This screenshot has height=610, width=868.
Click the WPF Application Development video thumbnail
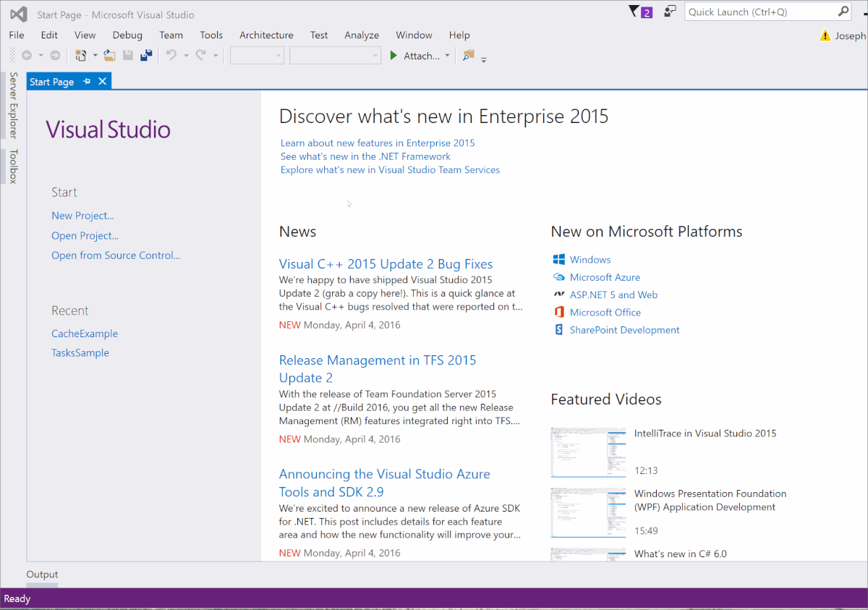(588, 512)
